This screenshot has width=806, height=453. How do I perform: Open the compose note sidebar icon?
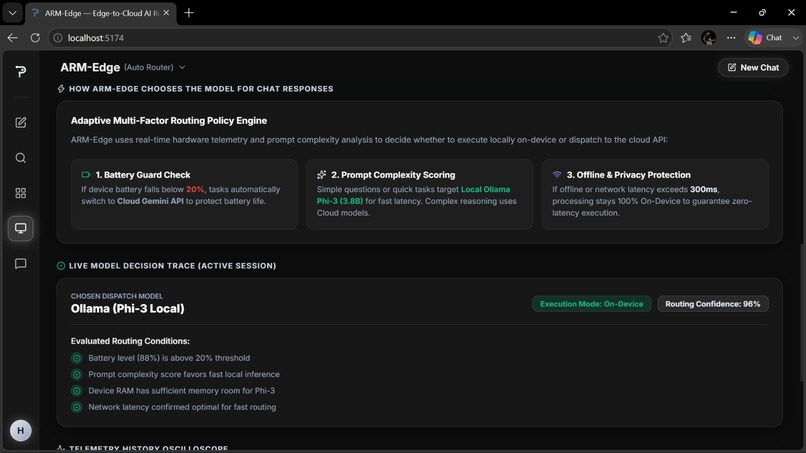(x=21, y=122)
